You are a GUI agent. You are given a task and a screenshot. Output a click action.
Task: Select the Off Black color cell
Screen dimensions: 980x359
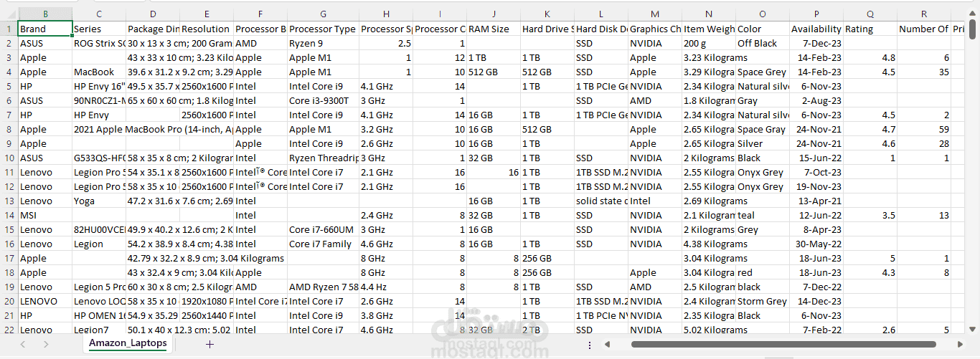coord(763,44)
